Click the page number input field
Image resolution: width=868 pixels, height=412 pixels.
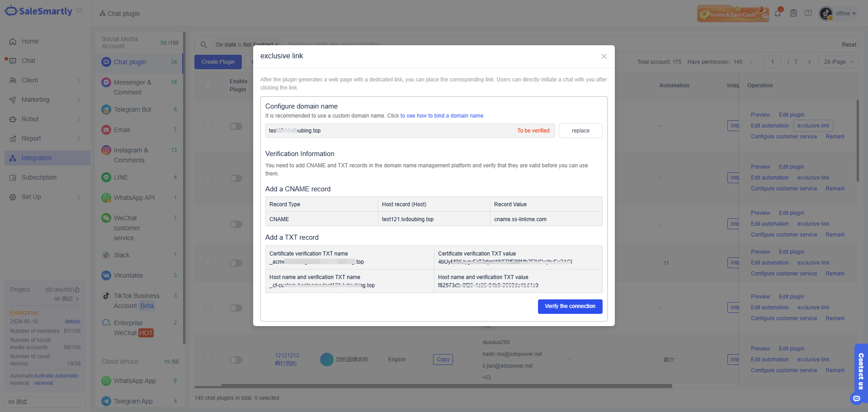(773, 62)
